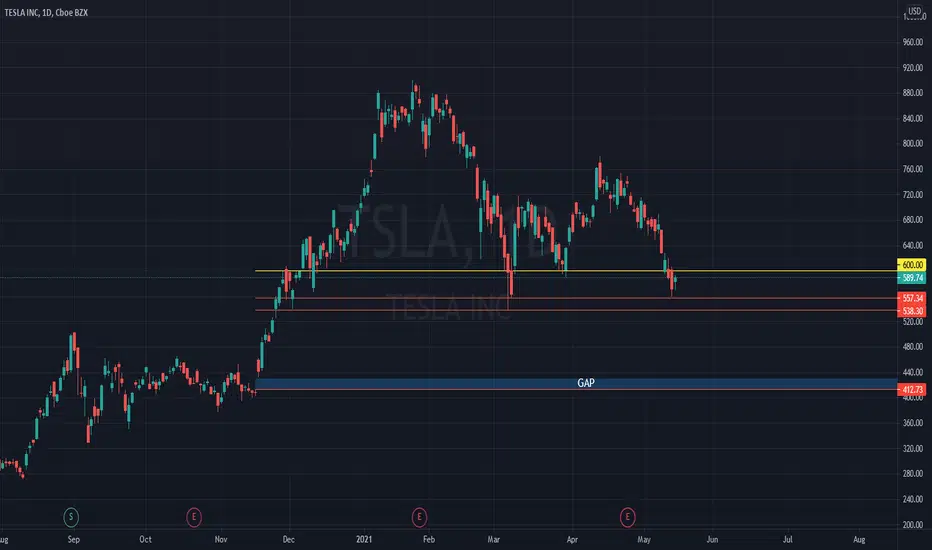Select the red 557.34 price label

(912, 298)
